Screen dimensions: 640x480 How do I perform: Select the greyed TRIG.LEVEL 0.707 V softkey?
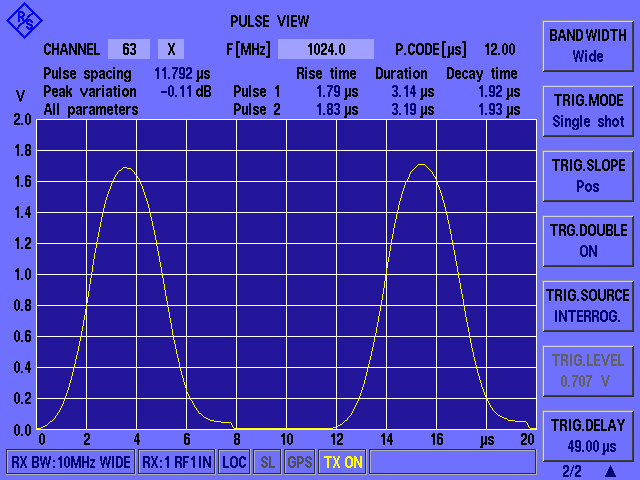click(588, 370)
